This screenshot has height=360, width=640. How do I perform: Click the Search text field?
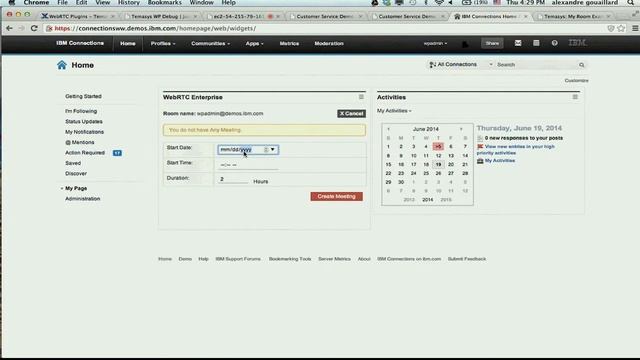pyautogui.click(x=536, y=64)
